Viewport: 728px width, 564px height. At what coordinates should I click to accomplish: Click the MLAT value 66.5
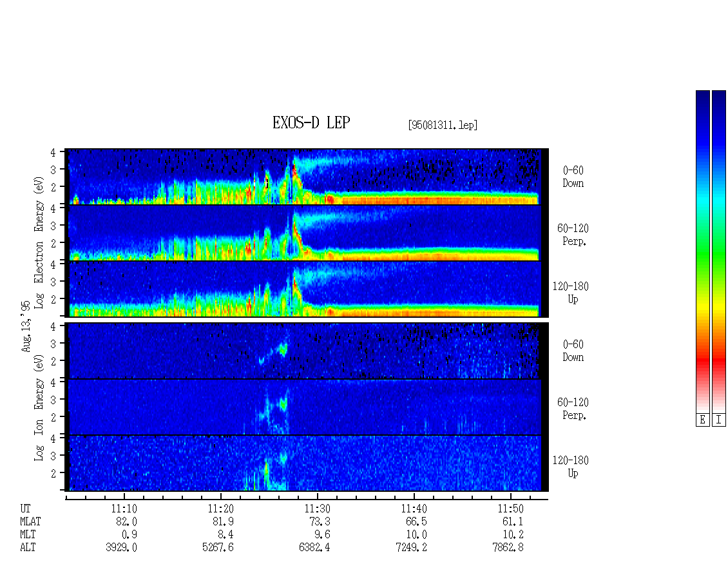tap(416, 521)
